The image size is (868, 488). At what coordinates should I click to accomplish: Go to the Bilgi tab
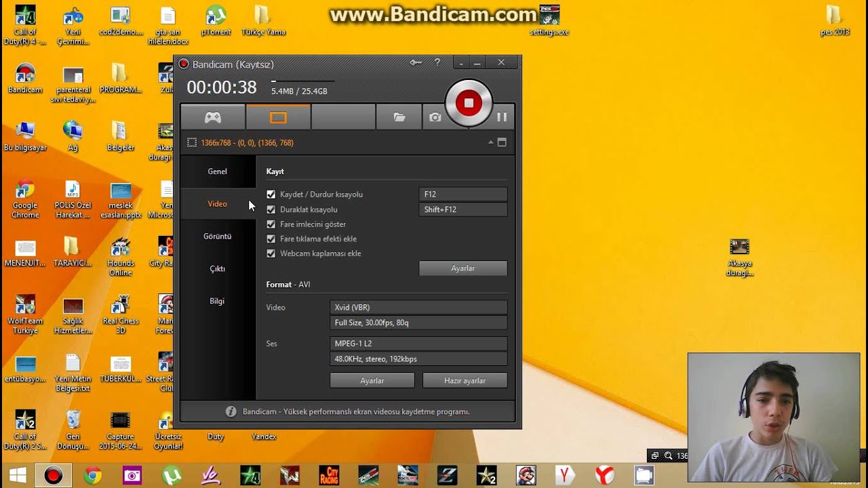pyautogui.click(x=218, y=301)
